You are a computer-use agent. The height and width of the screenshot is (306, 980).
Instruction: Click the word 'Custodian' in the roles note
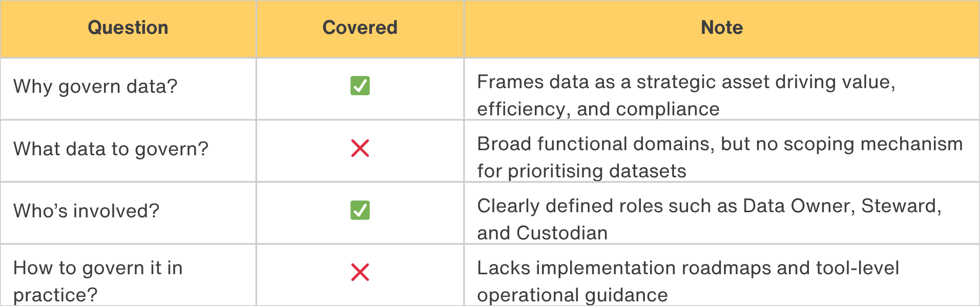(562, 233)
